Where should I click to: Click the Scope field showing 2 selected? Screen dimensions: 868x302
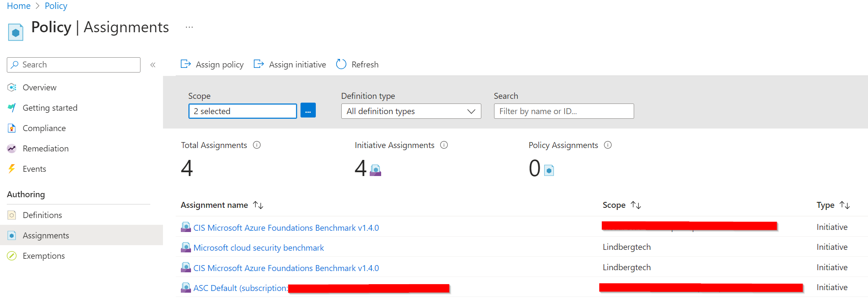click(243, 111)
